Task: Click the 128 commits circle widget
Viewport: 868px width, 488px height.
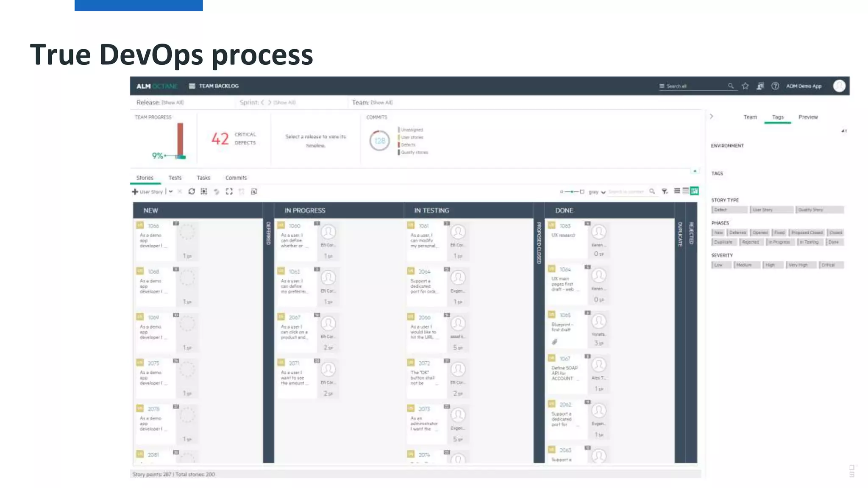Action: click(x=379, y=141)
